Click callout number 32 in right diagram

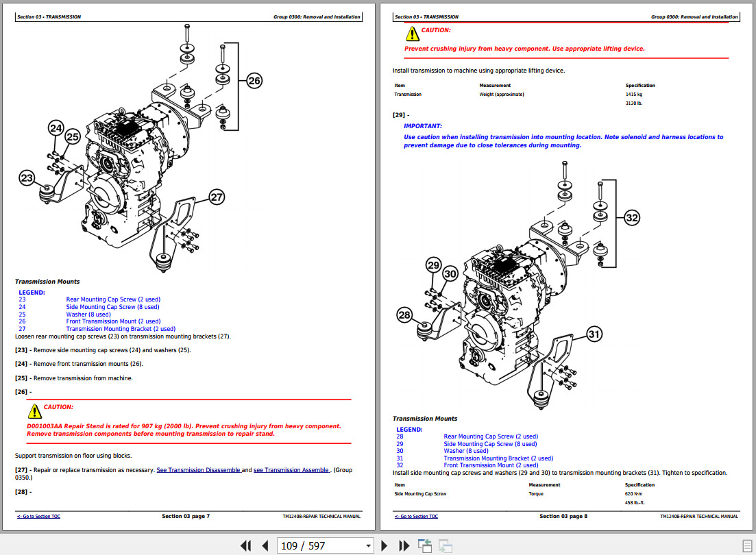coord(632,218)
